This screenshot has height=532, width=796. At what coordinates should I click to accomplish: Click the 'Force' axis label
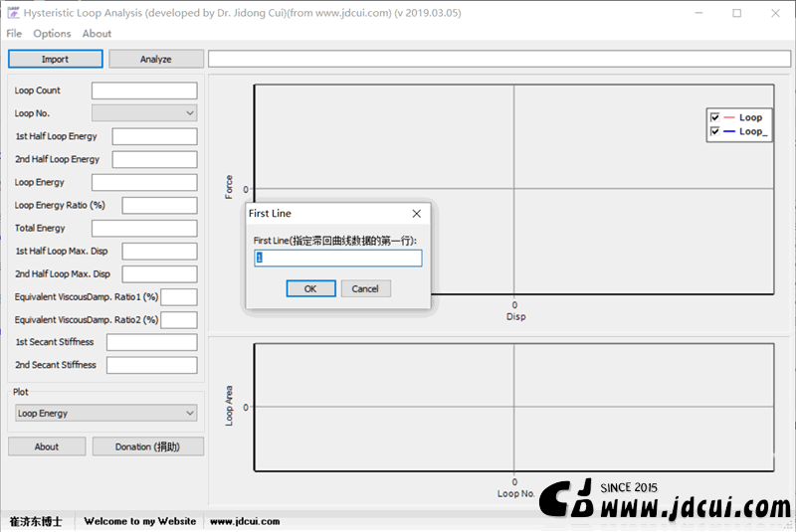pyautogui.click(x=229, y=187)
